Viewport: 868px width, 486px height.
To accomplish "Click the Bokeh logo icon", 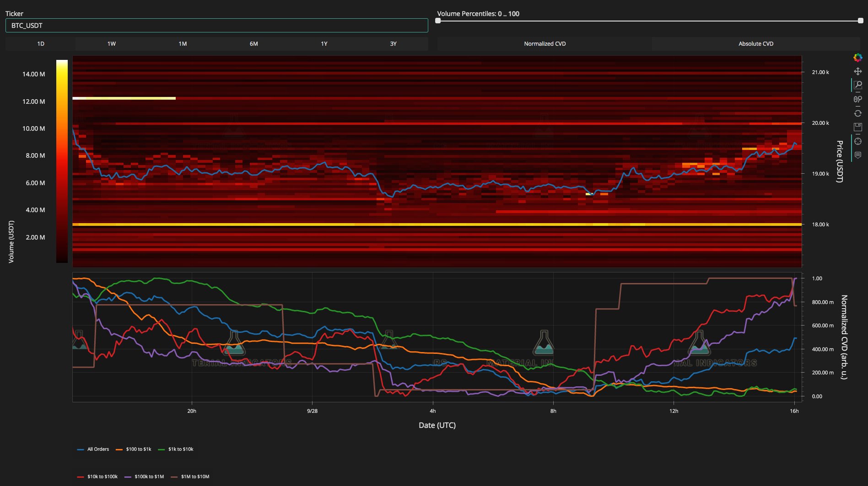I will pyautogui.click(x=857, y=58).
